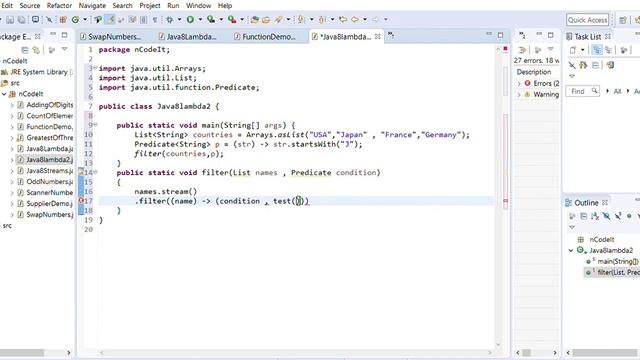Click the External Tools run icon
Image resolution: width=640 pixels, height=360 pixels.
(x=232, y=19)
